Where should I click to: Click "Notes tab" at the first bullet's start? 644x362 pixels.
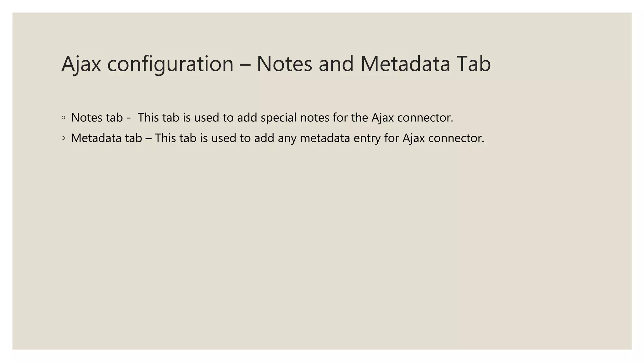[x=97, y=118]
